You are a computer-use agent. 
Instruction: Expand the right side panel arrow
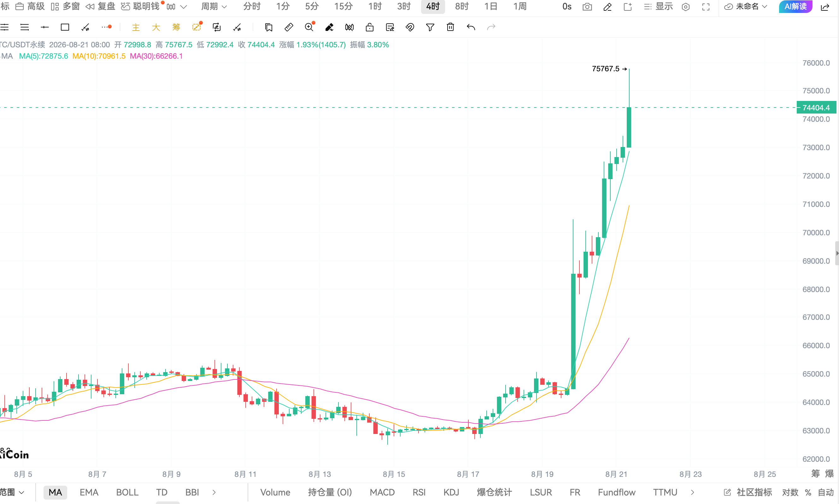[x=837, y=253]
